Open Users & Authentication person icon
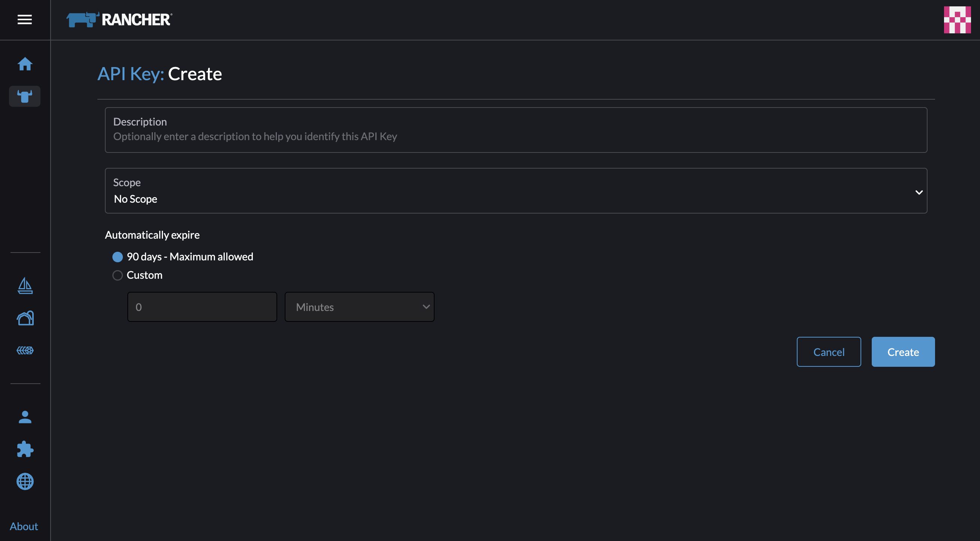The height and width of the screenshot is (541, 980). point(25,417)
